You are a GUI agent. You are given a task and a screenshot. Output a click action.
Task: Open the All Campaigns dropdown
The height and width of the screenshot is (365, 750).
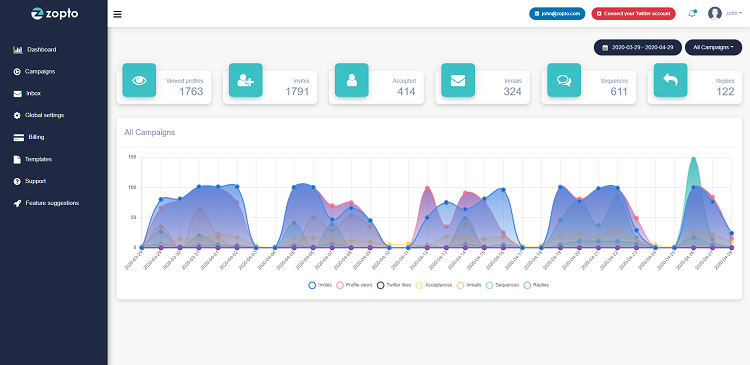coord(713,47)
